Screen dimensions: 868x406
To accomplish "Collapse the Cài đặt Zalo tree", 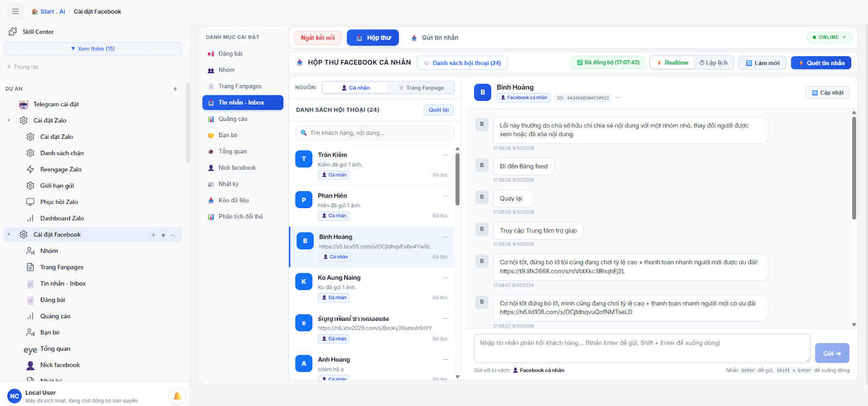I will point(9,120).
